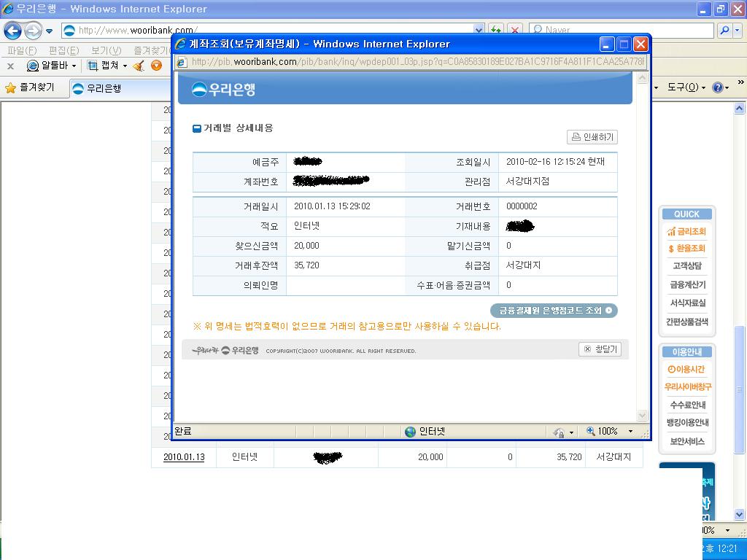Open 금리조회 in the QUICK menu
This screenshot has width=747, height=560.
(687, 231)
